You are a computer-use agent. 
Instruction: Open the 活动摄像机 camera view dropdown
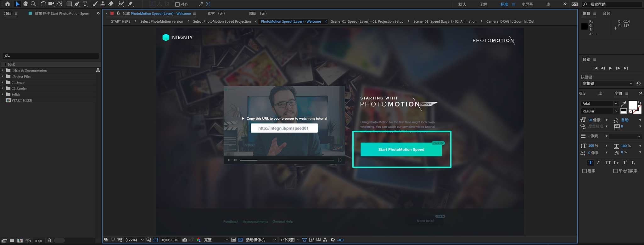[x=261, y=240]
